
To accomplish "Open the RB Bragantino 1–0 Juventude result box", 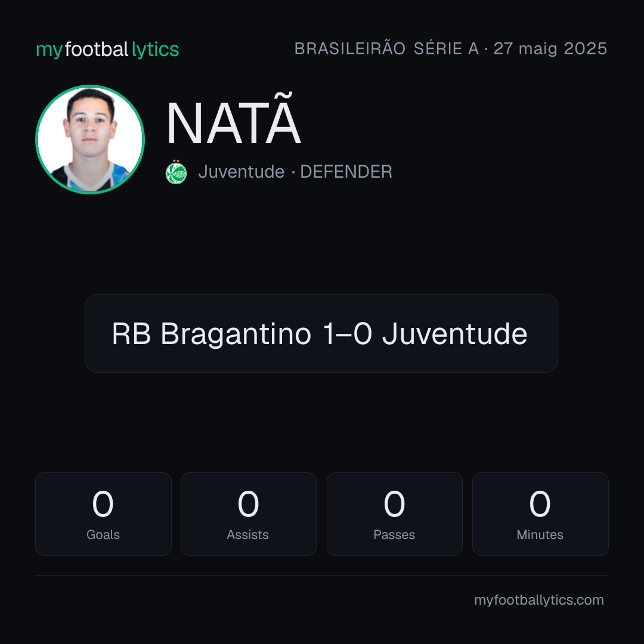I will [321, 333].
